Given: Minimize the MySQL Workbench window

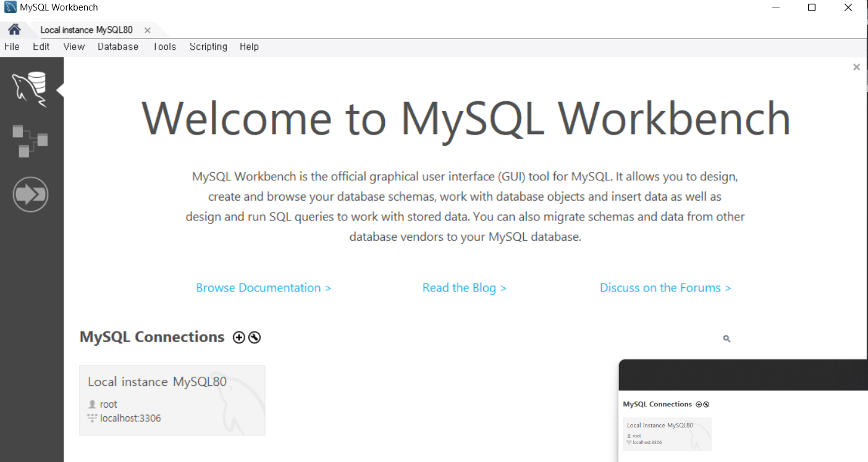Looking at the screenshot, I should pyautogui.click(x=775, y=7).
